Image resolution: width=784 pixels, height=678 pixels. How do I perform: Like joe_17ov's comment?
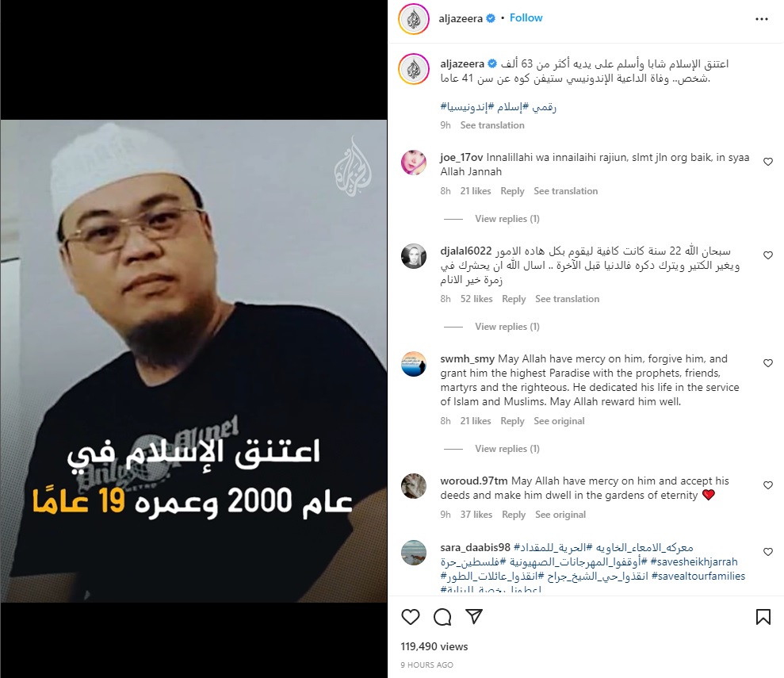tap(768, 162)
